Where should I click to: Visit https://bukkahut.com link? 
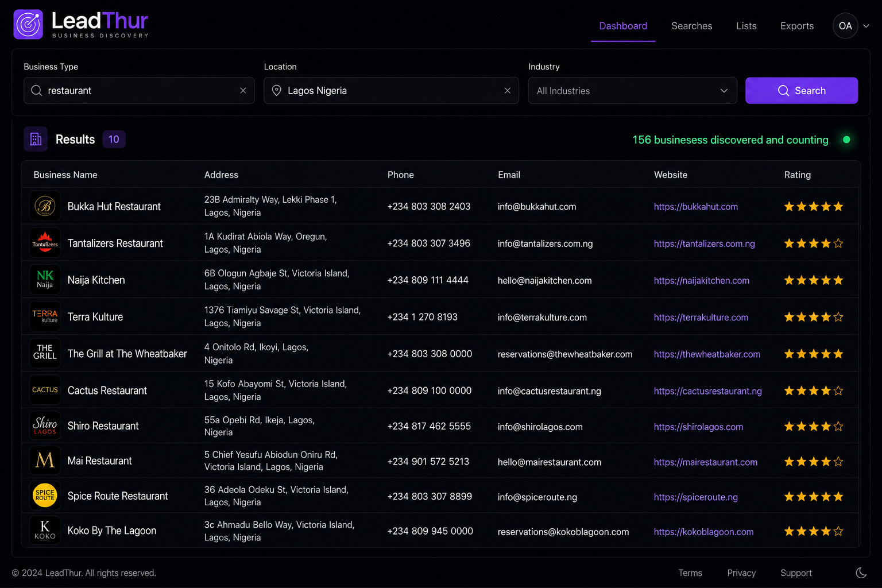click(x=696, y=207)
